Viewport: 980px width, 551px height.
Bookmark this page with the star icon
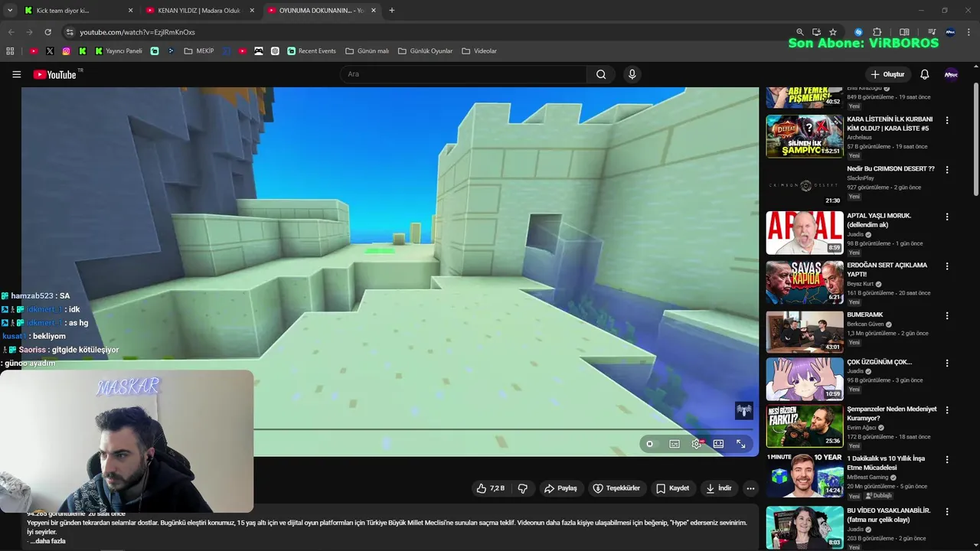tap(833, 32)
